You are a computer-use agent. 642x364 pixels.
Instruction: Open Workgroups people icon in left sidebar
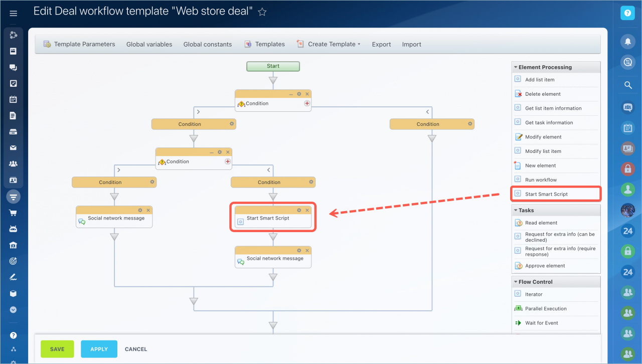pyautogui.click(x=14, y=164)
